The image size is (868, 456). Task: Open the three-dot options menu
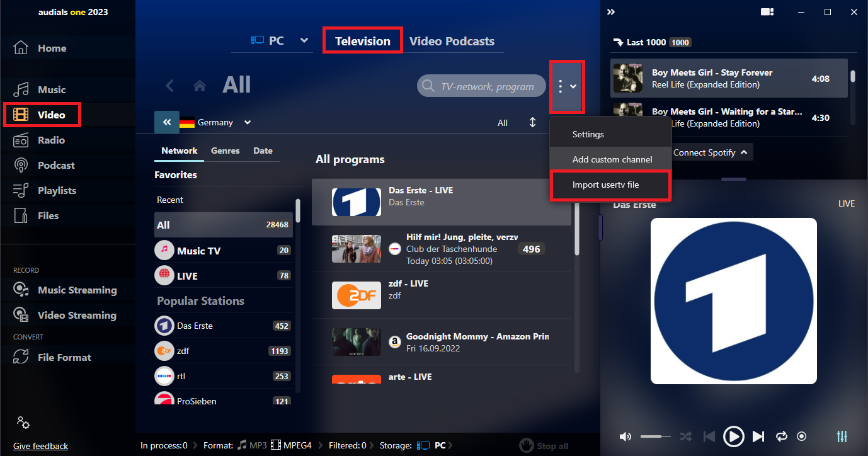(568, 86)
